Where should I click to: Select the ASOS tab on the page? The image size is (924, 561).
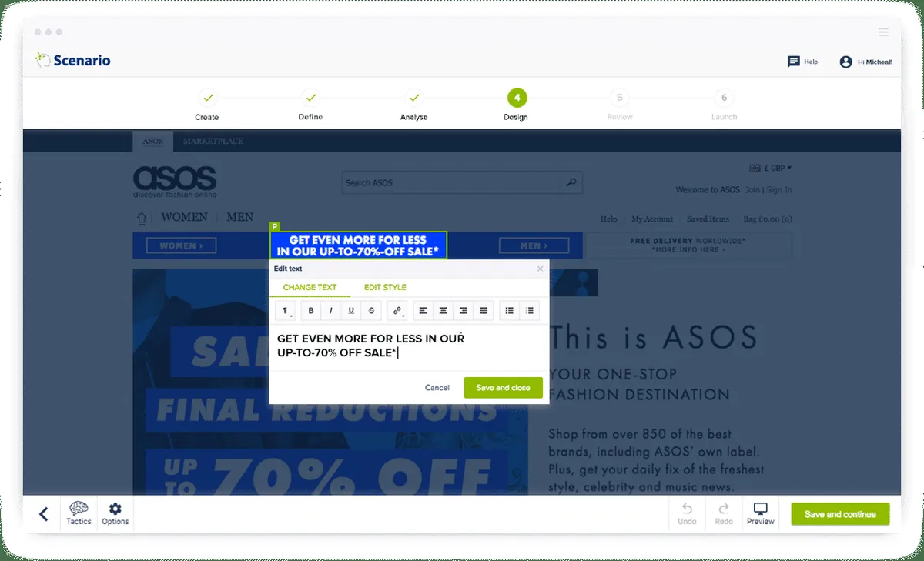pyautogui.click(x=152, y=142)
